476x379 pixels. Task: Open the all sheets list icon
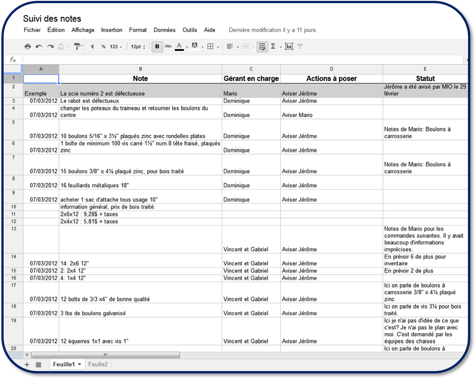pos(39,365)
